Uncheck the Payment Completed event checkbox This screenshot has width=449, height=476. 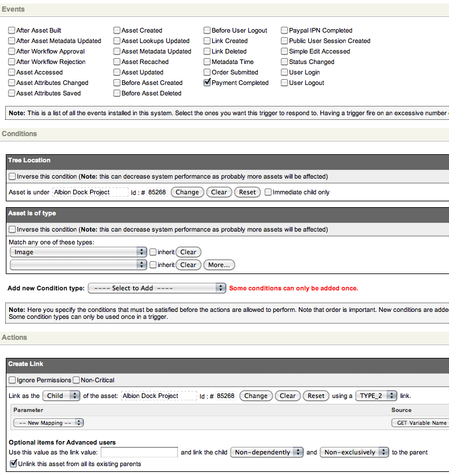[207, 83]
